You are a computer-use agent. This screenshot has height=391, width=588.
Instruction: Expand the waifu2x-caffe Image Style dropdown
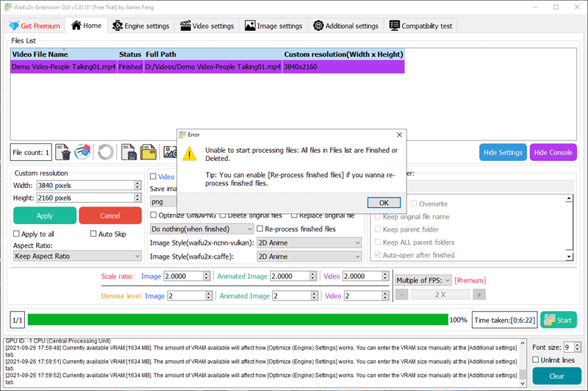(x=309, y=257)
